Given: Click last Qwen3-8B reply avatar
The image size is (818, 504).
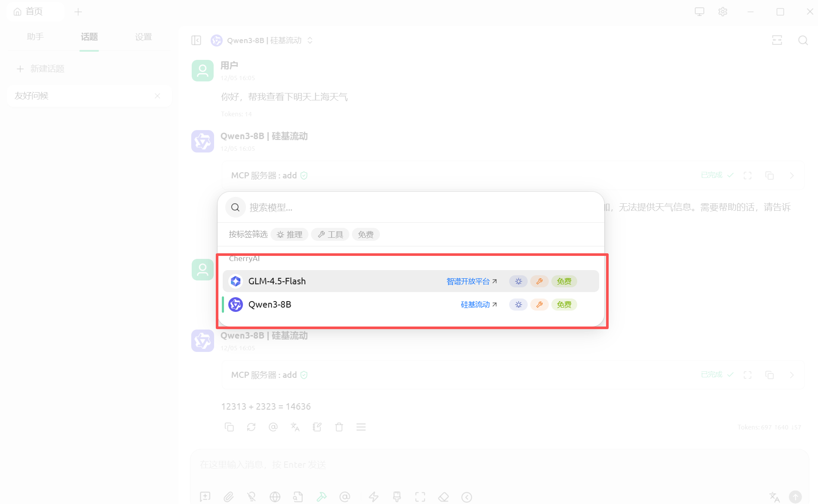Looking at the screenshot, I should click(x=202, y=341).
